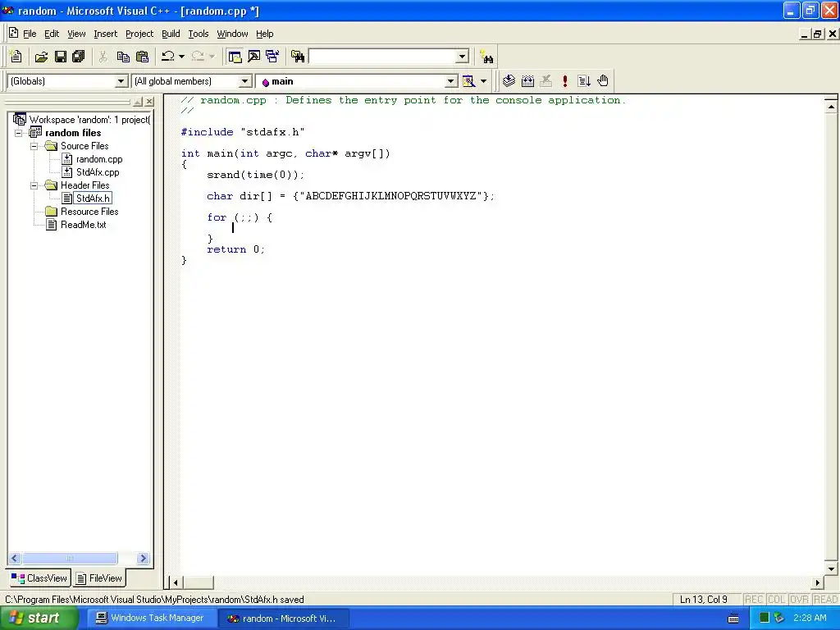Click the WizardBar actions wand icon
The width and height of the screenshot is (840, 630).
coord(468,81)
